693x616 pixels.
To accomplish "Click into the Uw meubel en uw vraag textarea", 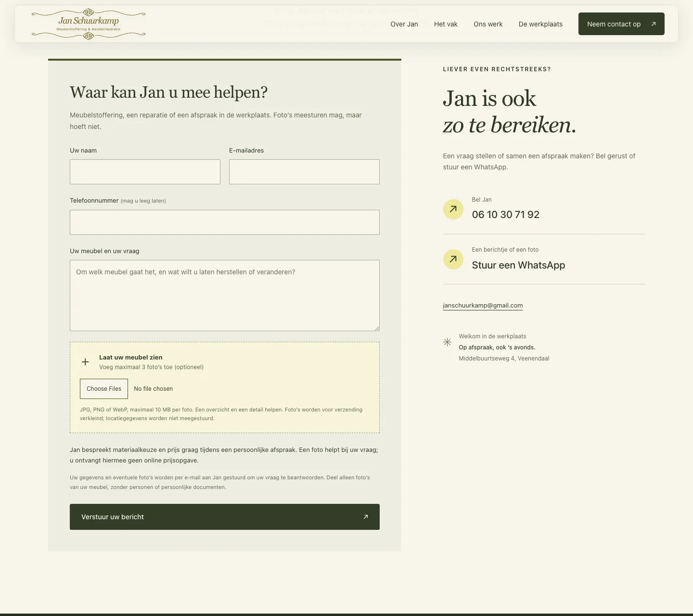I will [225, 295].
